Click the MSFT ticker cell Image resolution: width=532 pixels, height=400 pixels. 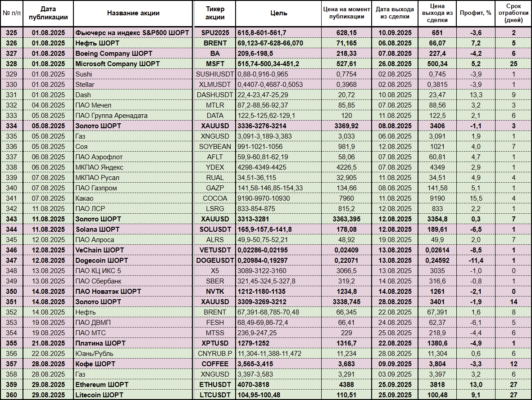(x=215, y=64)
